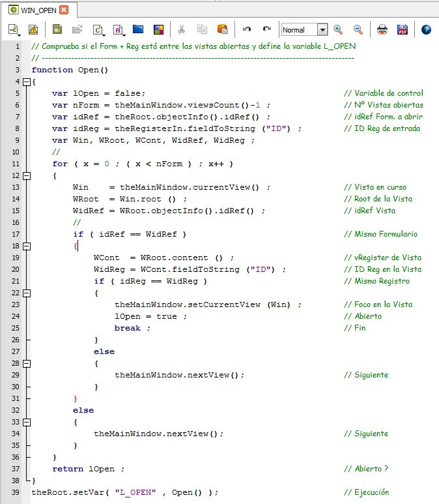Click line number 39 in the gutter

16,492
